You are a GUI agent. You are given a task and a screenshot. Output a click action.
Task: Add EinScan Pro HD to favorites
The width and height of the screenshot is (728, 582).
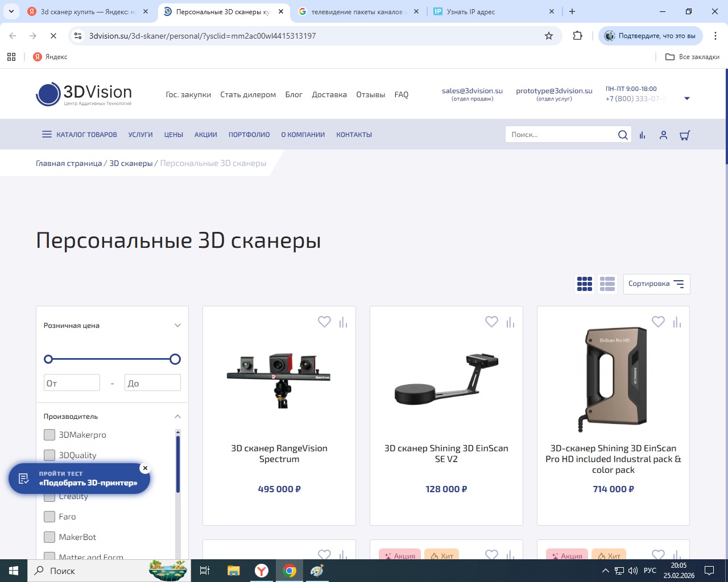[x=658, y=322]
